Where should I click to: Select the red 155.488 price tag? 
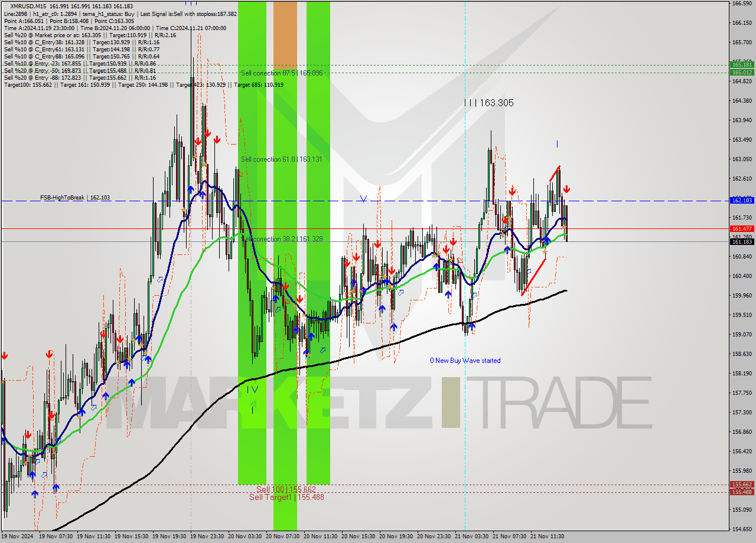[742, 492]
